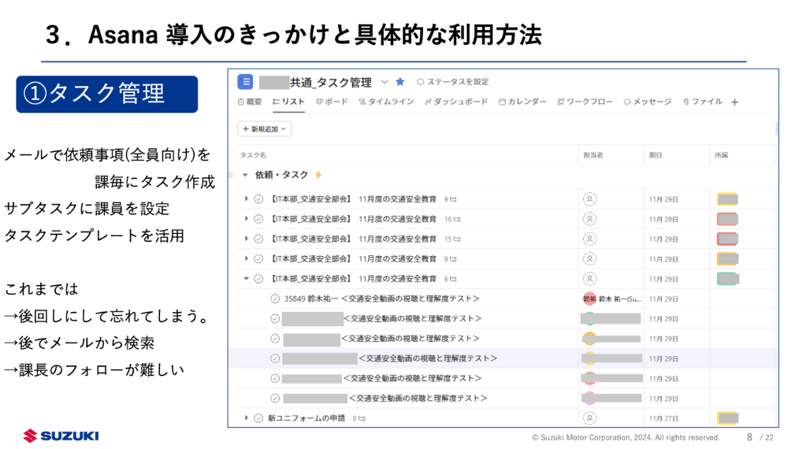
Task: Click the pink avatar in assignee column
Action: 589,398
